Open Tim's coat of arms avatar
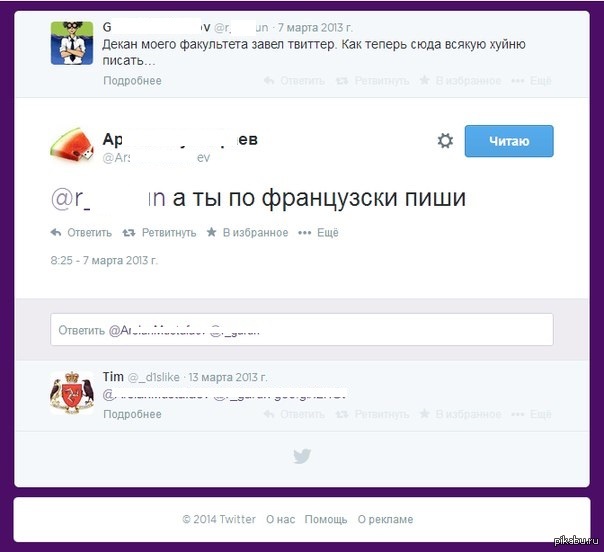This screenshot has height=552, width=604. [x=72, y=393]
